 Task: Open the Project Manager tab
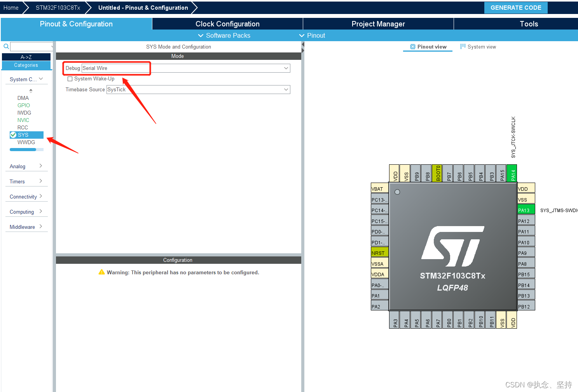tap(378, 24)
